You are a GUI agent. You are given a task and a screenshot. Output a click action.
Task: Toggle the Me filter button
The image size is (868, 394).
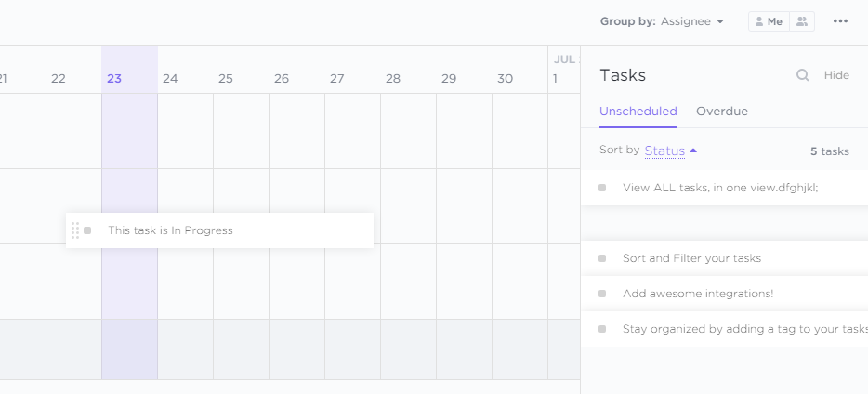tap(769, 21)
